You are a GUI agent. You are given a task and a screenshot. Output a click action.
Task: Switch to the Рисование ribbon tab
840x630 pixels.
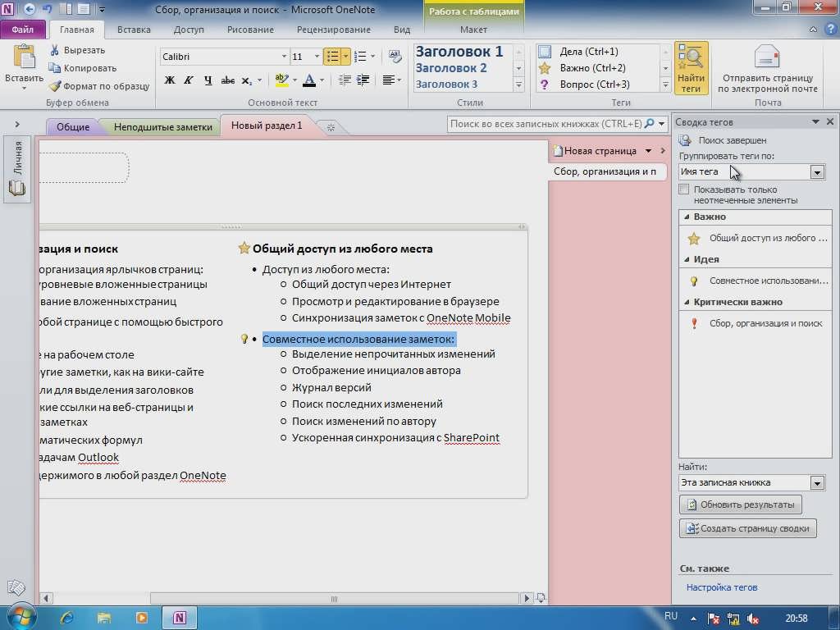point(250,30)
